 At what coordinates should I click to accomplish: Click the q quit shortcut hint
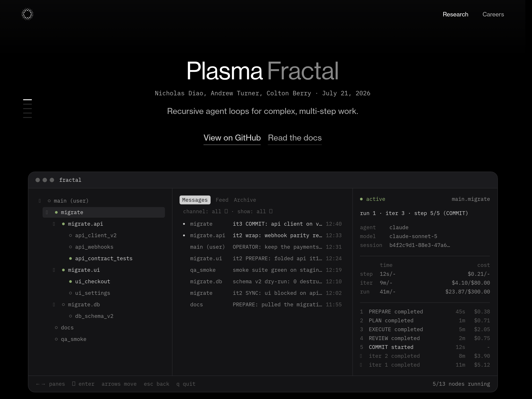point(186,384)
